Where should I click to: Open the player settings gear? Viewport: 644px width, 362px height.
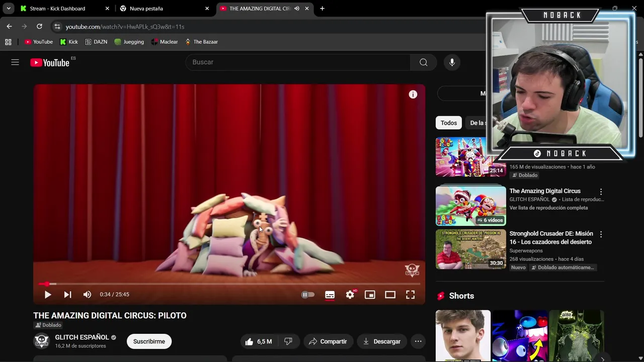tap(350, 295)
